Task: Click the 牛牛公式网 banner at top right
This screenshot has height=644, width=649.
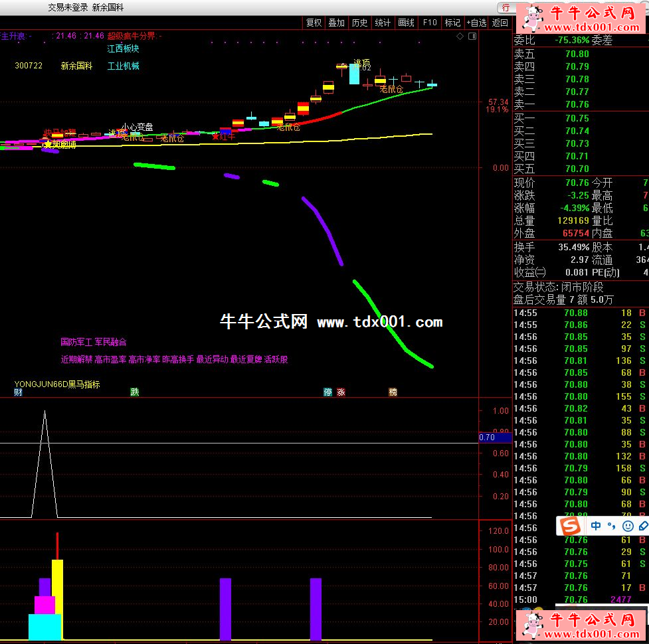Action: 581,19
